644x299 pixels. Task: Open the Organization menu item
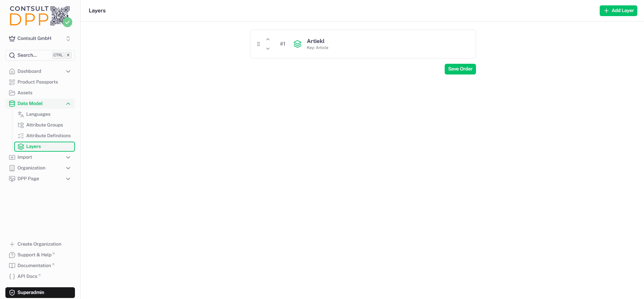[x=40, y=168]
